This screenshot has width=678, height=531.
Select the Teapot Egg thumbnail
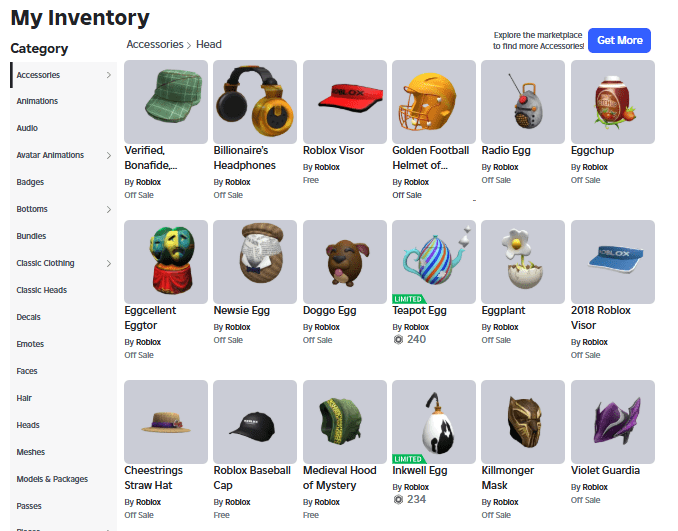(434, 262)
